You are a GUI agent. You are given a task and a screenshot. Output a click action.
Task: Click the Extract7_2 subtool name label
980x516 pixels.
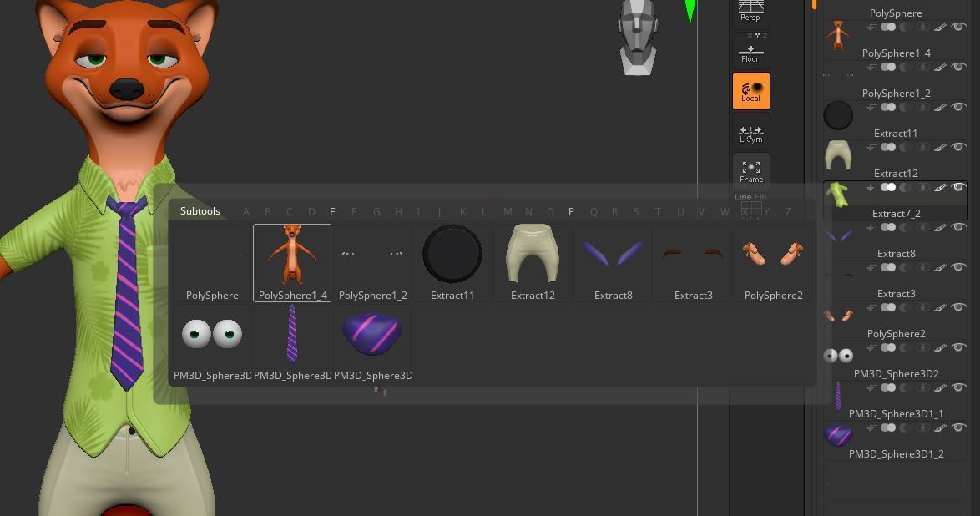[x=897, y=214]
